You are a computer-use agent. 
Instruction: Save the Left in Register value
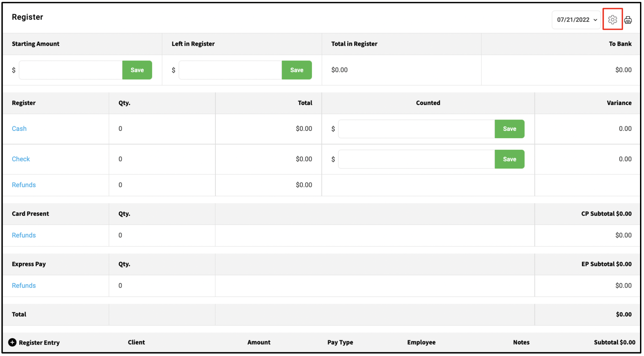[297, 70]
